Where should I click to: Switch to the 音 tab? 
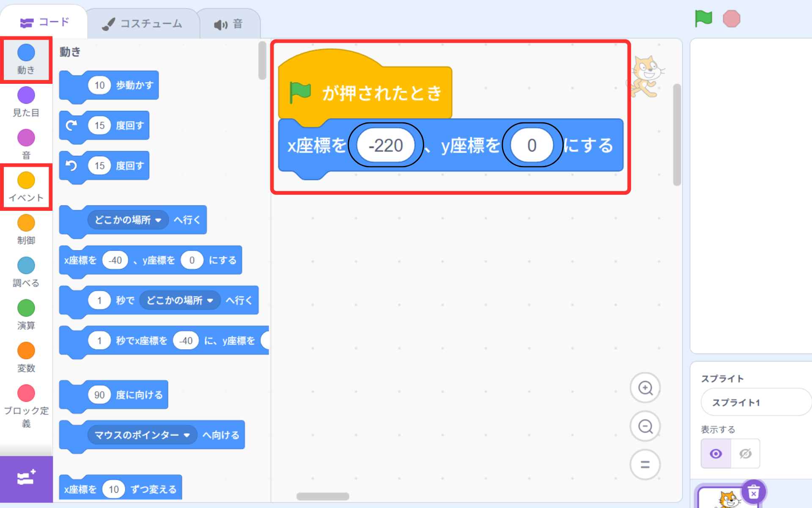tap(229, 24)
